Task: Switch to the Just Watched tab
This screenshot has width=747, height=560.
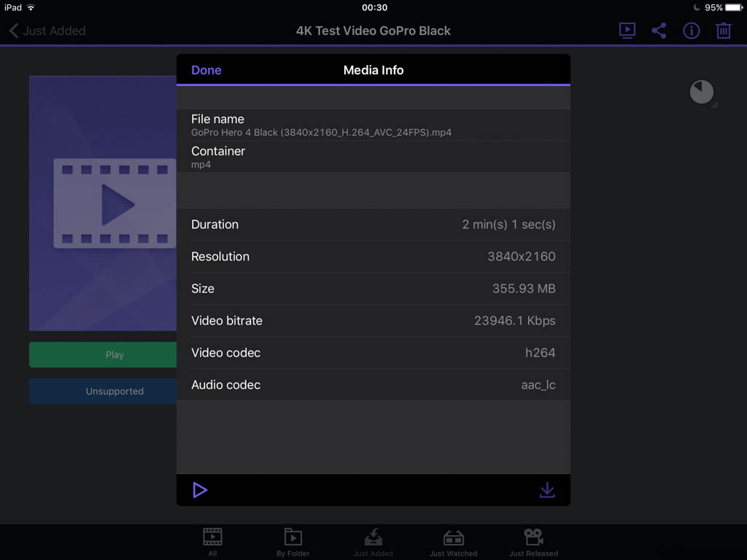Action: point(454,542)
